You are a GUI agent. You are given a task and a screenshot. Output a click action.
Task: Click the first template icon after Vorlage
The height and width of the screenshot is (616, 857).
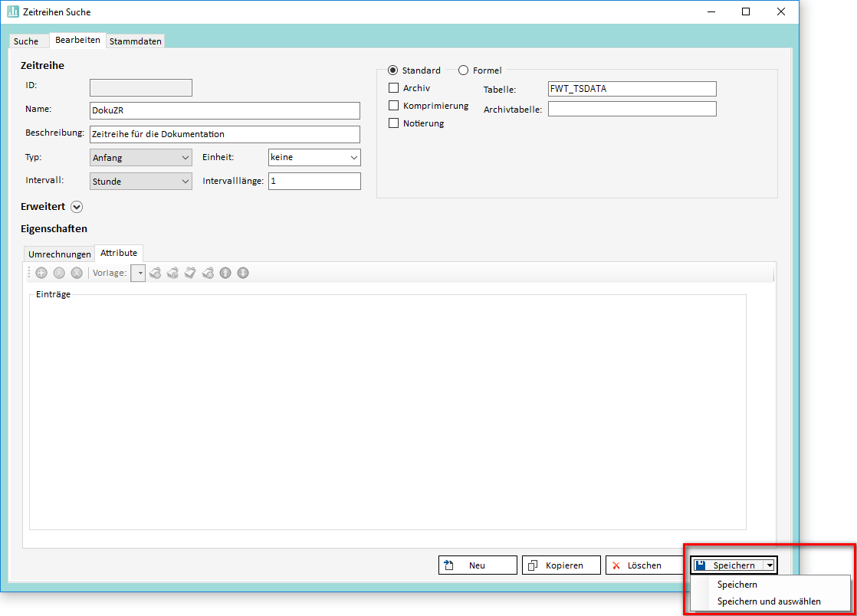coord(156,273)
